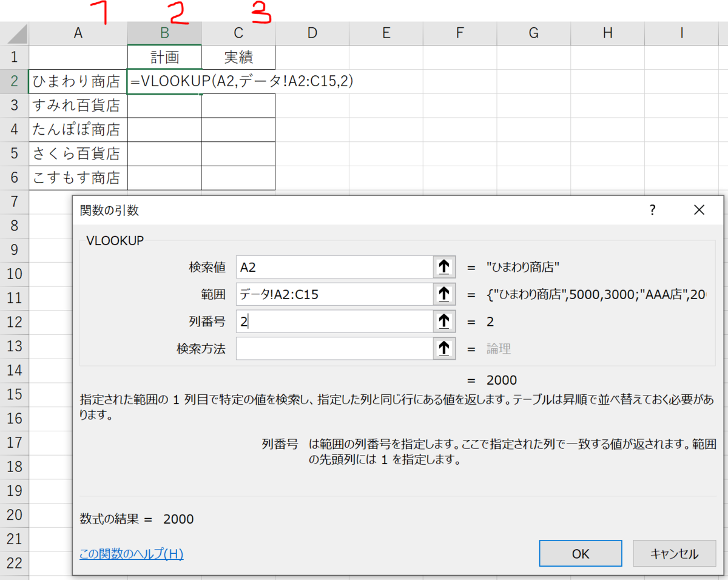The height and width of the screenshot is (580, 728).
Task: Cancel the function arguments dialog
Action: click(674, 553)
